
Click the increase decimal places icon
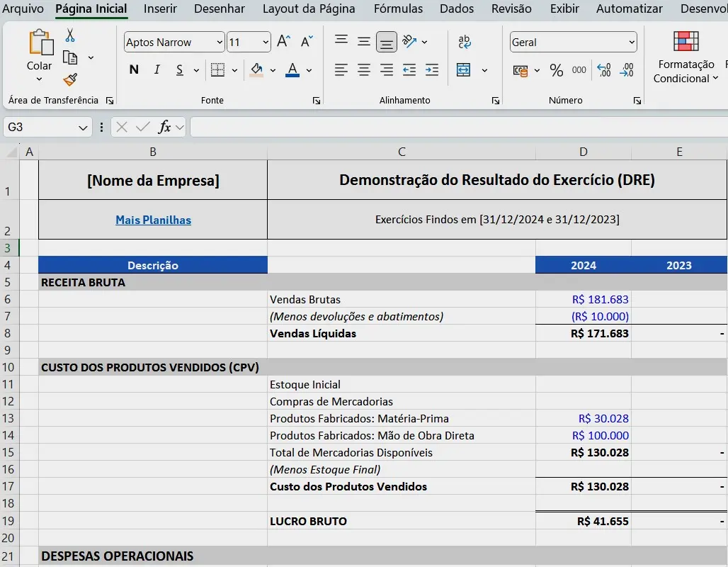coord(604,70)
